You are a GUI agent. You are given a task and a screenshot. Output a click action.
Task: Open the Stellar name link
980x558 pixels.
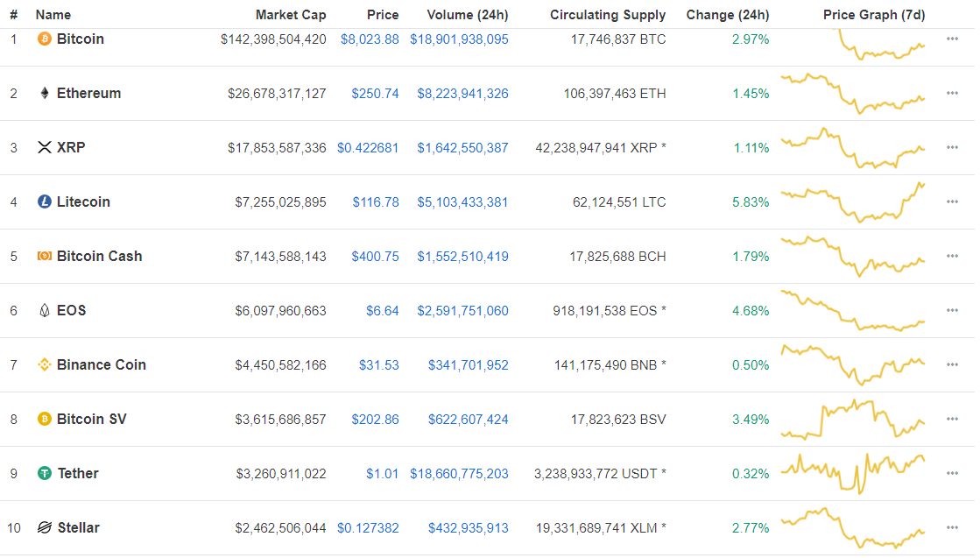click(x=79, y=528)
